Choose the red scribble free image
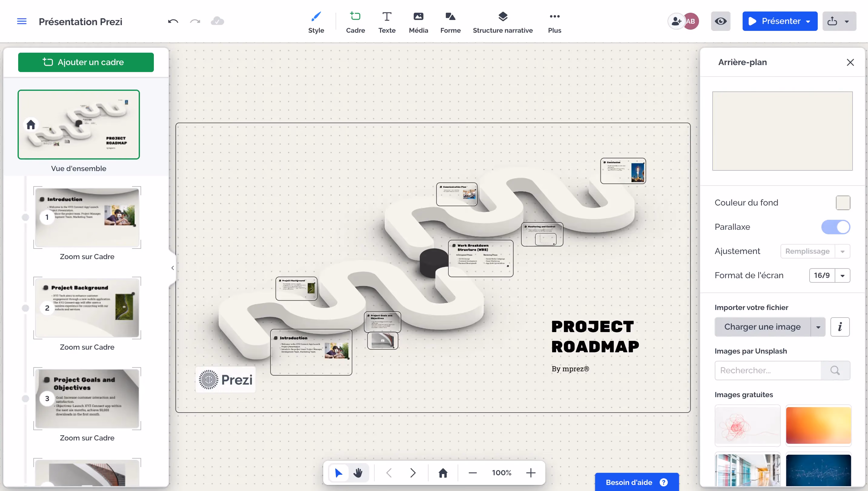The height and width of the screenshot is (491, 868). [x=747, y=425]
